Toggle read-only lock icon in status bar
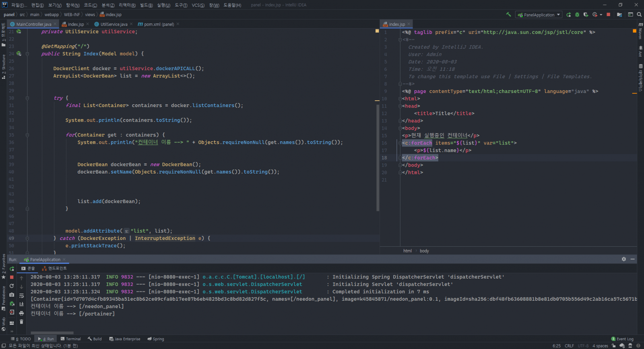This screenshot has width=644, height=349. pyautogui.click(x=613, y=346)
